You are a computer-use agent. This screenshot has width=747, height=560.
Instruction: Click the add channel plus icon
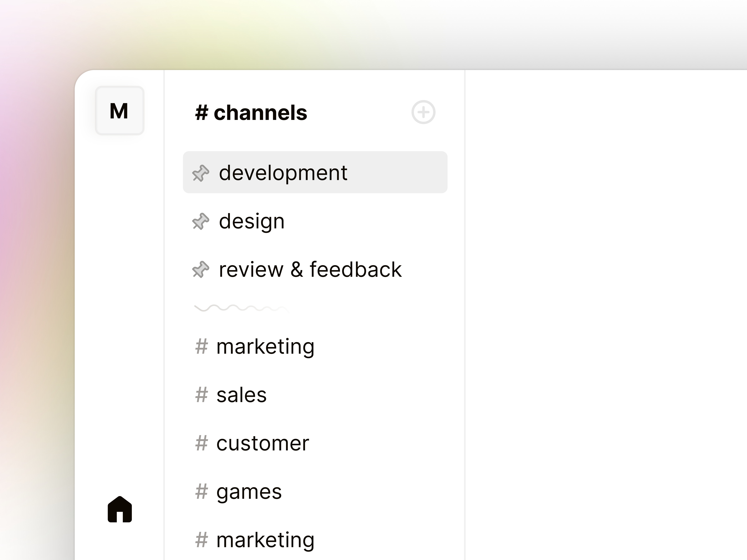423,112
